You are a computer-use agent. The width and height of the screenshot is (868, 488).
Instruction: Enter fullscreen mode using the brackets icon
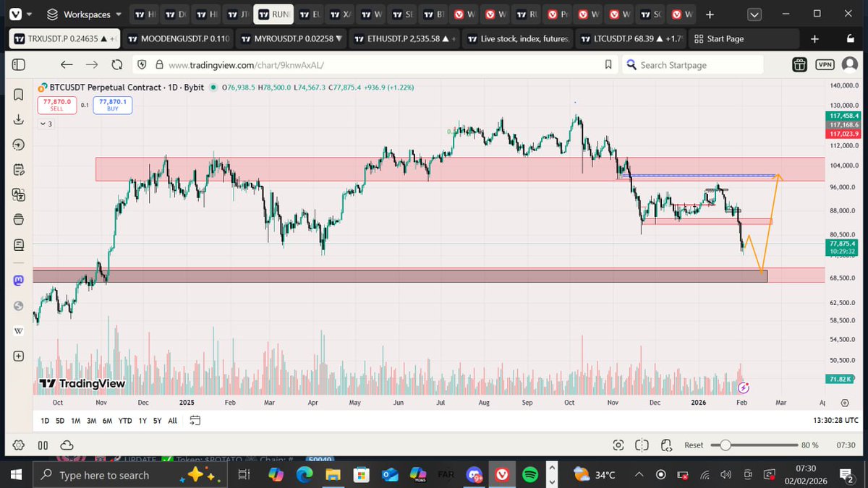(x=642, y=445)
